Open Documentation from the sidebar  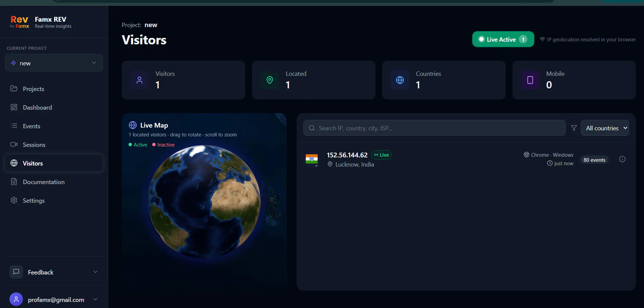tap(54, 182)
